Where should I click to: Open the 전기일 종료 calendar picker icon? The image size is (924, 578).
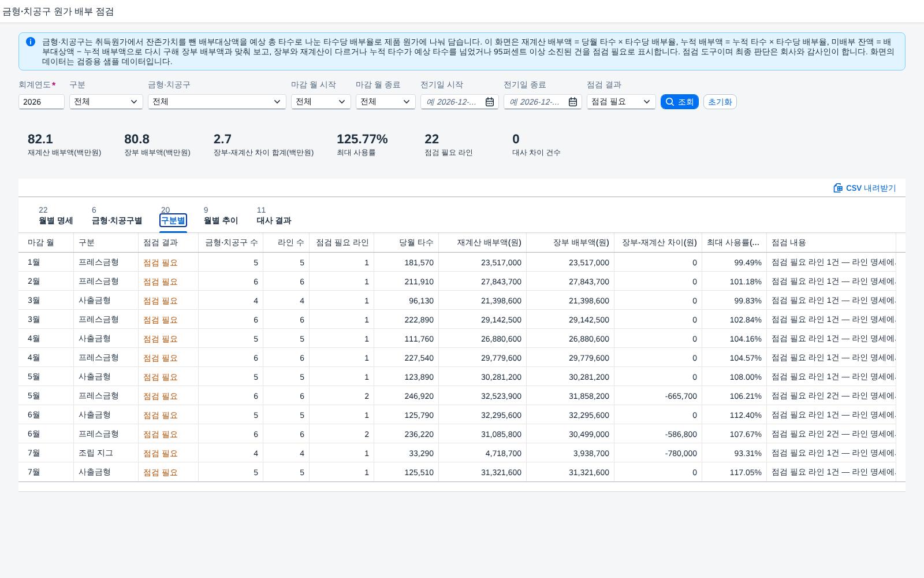[x=573, y=102]
